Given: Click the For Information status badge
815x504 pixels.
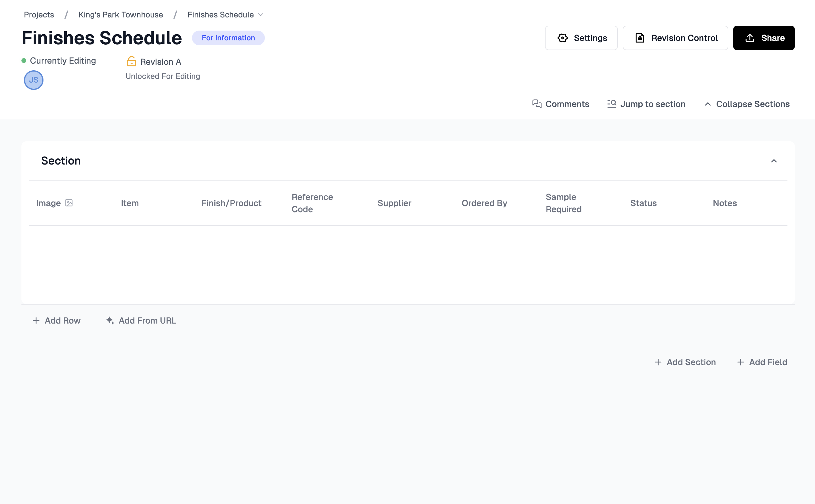Looking at the screenshot, I should coord(228,38).
